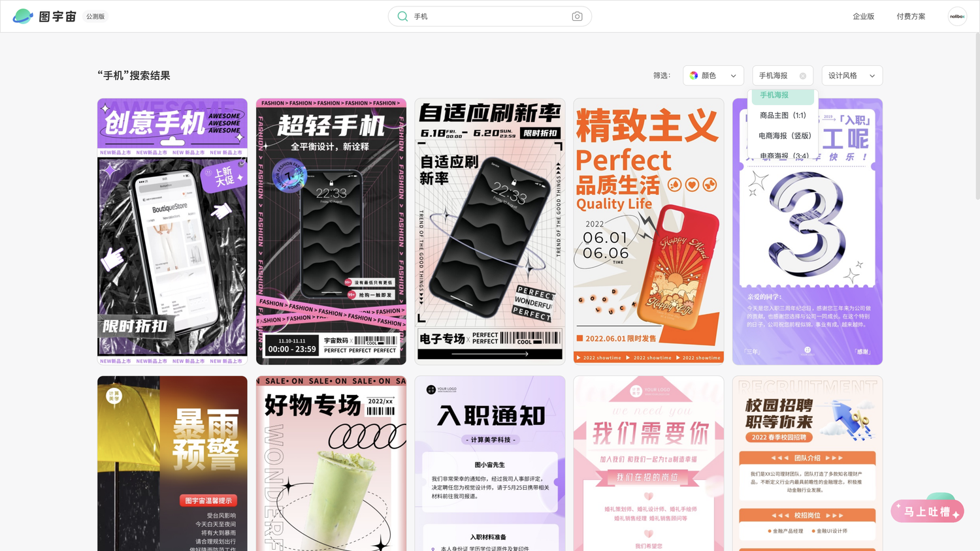The height and width of the screenshot is (551, 980).
Task: Expand the 颜色 filter dropdown
Action: pos(713,76)
